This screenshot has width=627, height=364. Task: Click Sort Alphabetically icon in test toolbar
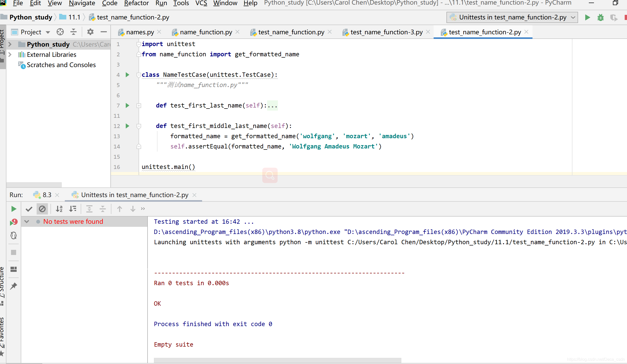[59, 209]
